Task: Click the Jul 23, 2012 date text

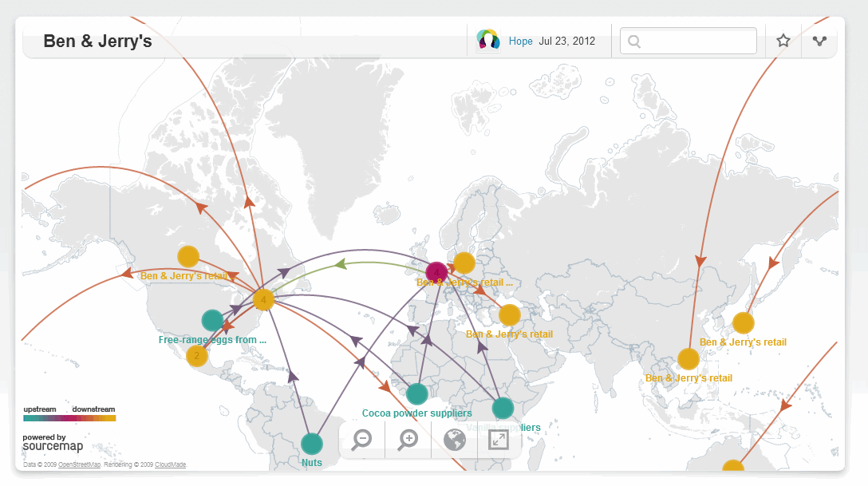Action: pyautogui.click(x=567, y=41)
